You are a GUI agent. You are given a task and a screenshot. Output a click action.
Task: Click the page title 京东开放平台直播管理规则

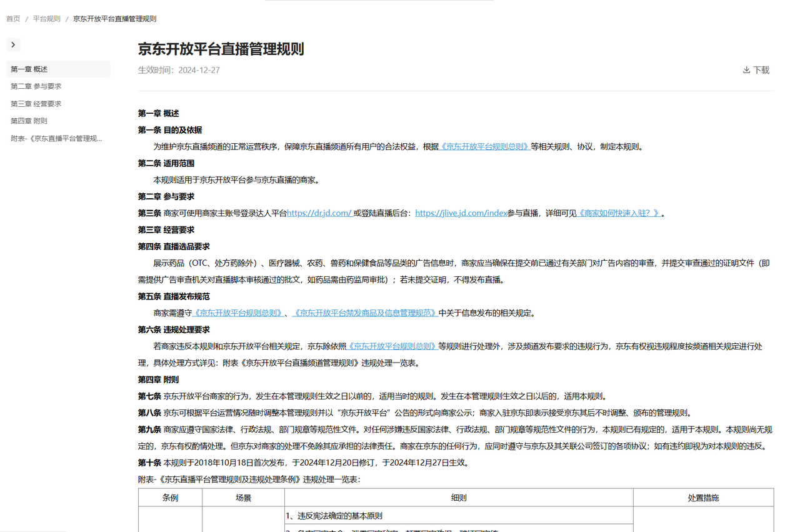point(221,49)
